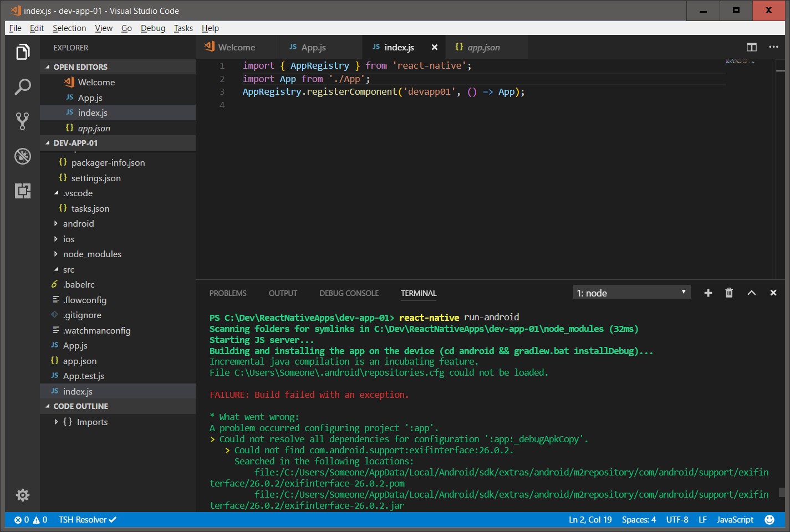
Task: Open the Selection menu
Action: 69,28
